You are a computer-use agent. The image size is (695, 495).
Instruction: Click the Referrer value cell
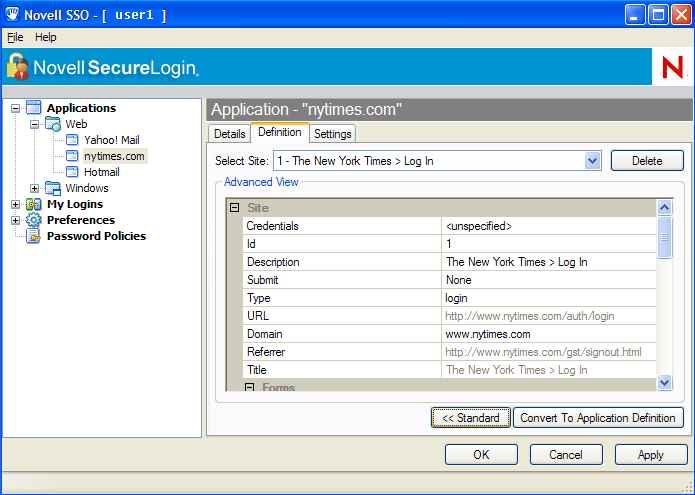pos(549,352)
